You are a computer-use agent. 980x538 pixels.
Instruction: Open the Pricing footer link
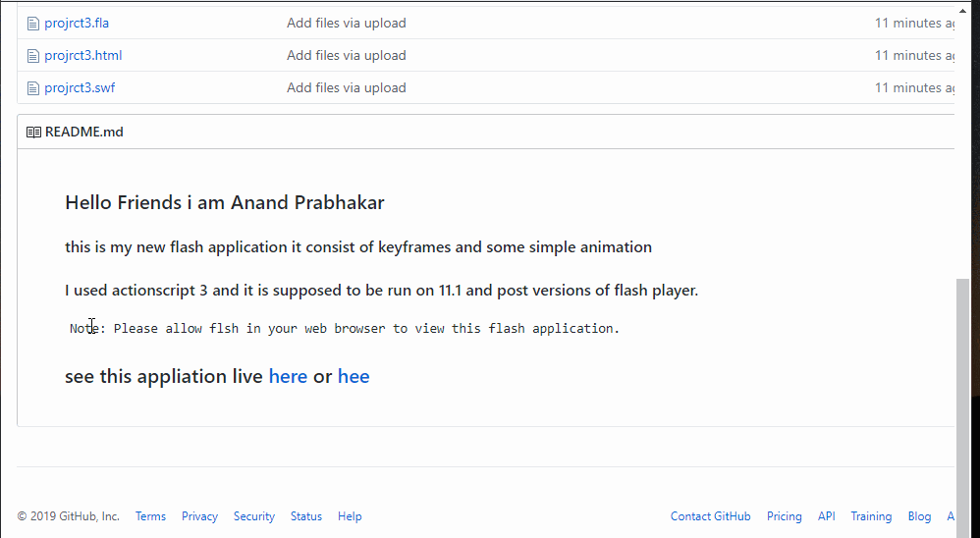click(784, 516)
